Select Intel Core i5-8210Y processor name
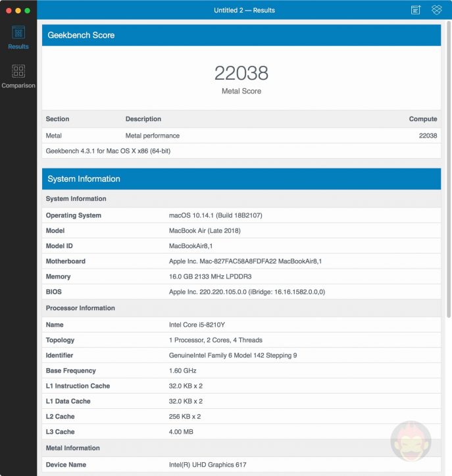 [197, 325]
